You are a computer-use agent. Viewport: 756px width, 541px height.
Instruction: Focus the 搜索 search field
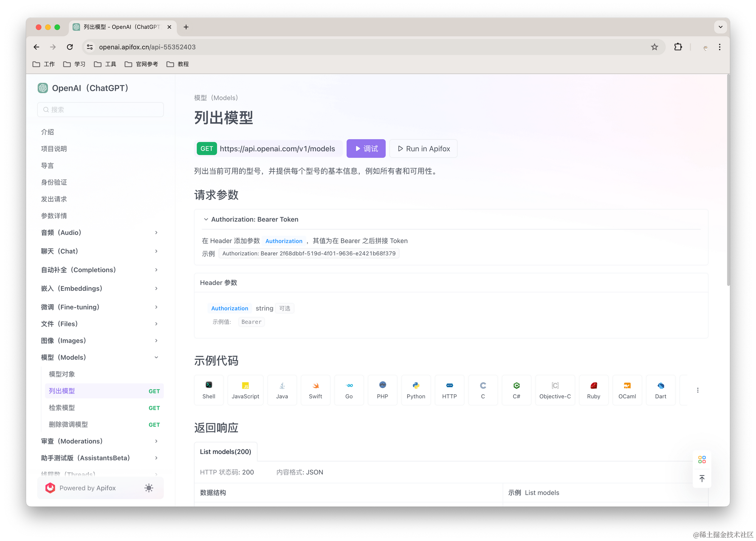click(x=100, y=109)
